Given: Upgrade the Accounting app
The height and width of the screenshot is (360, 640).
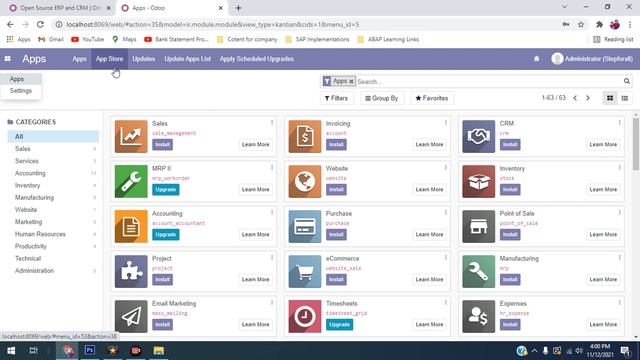Looking at the screenshot, I should (x=166, y=235).
